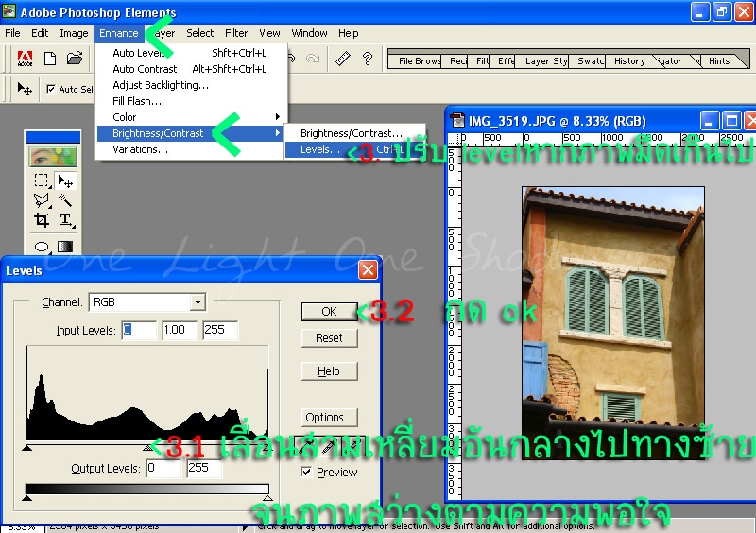756x533 pixels.
Task: Click the building photo in IMG_3519.JPG window
Action: (x=612, y=322)
